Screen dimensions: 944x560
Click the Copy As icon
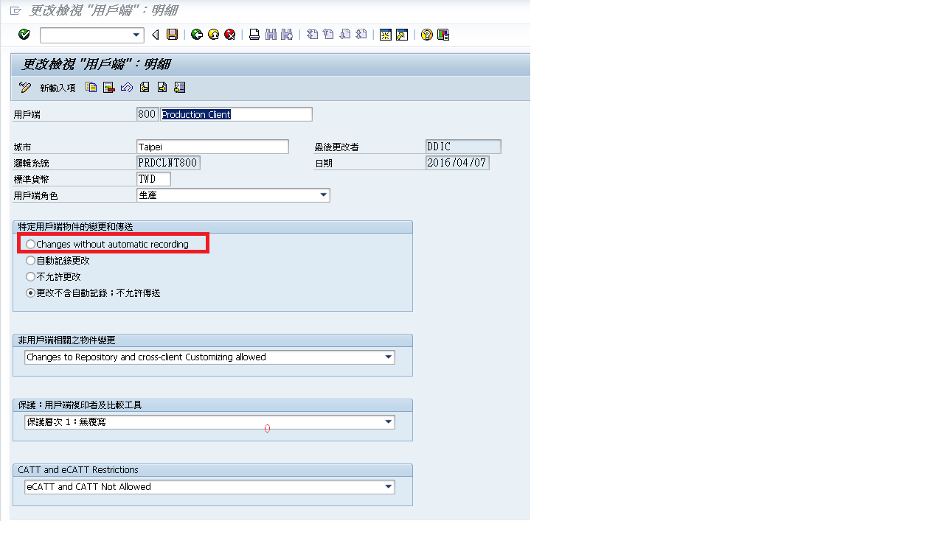pyautogui.click(x=91, y=88)
